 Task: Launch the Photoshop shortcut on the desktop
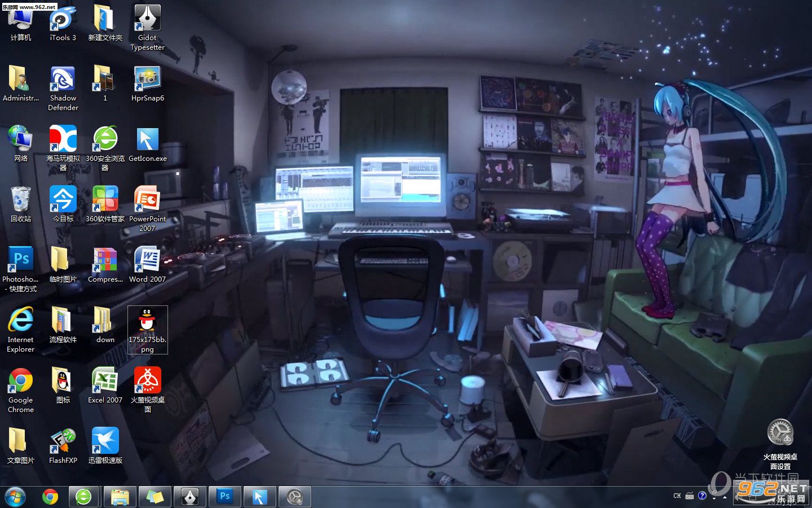(x=21, y=269)
